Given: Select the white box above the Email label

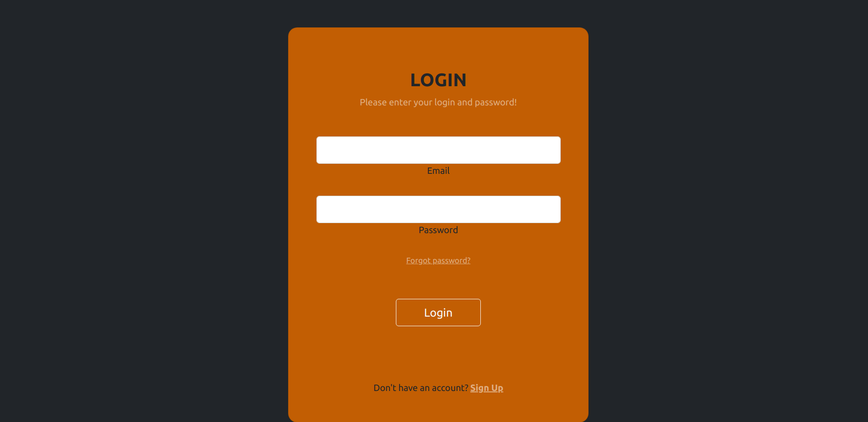Looking at the screenshot, I should [438, 150].
